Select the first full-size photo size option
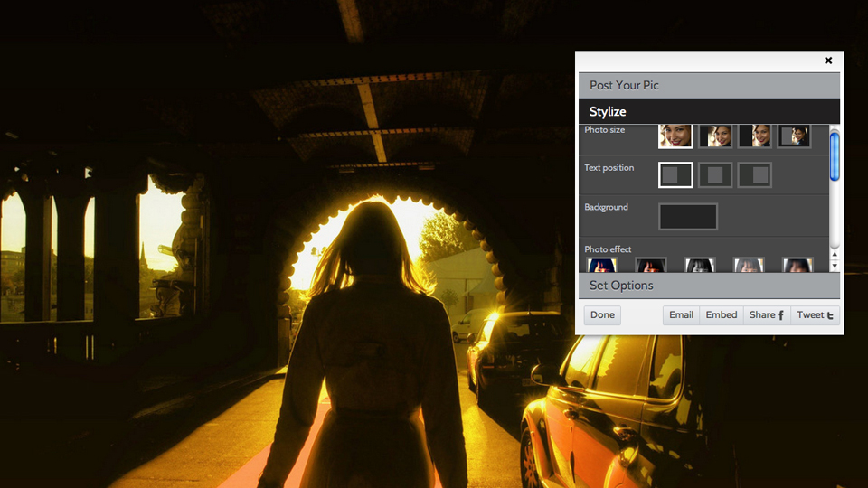This screenshot has height=488, width=868. point(675,136)
